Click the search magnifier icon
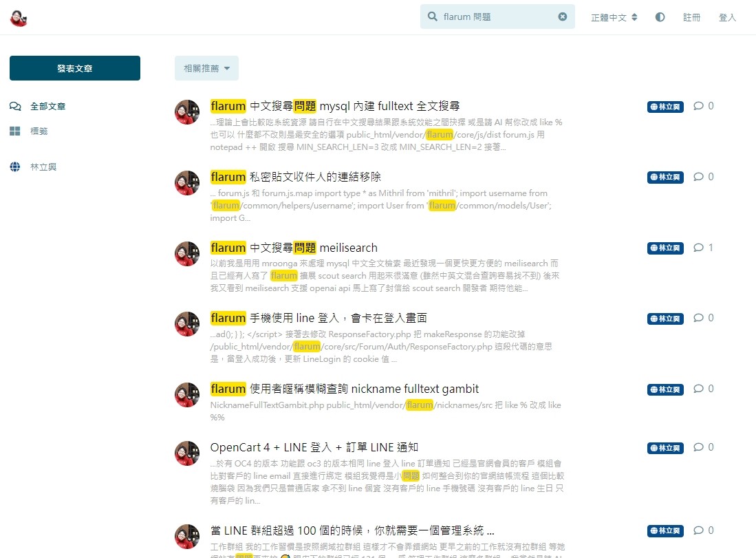 click(433, 17)
